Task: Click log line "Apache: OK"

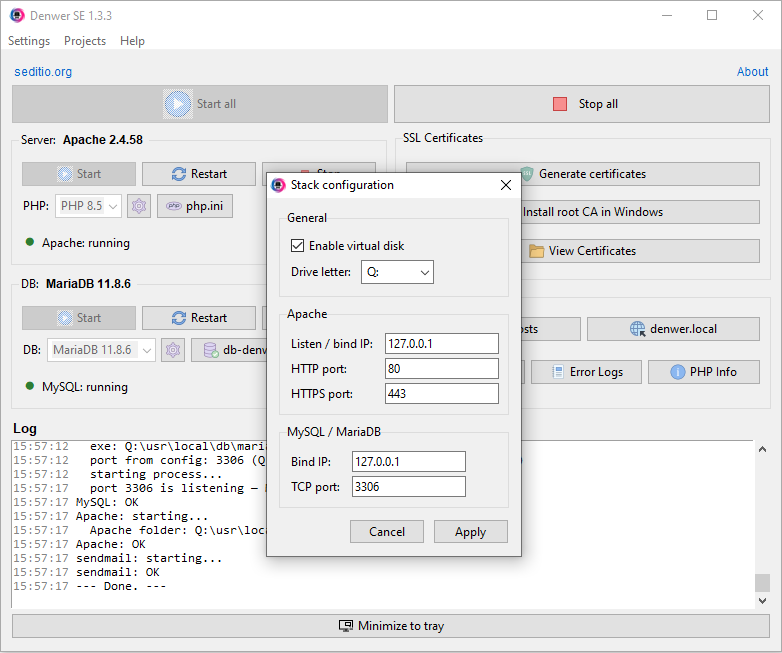Action: coord(111,544)
